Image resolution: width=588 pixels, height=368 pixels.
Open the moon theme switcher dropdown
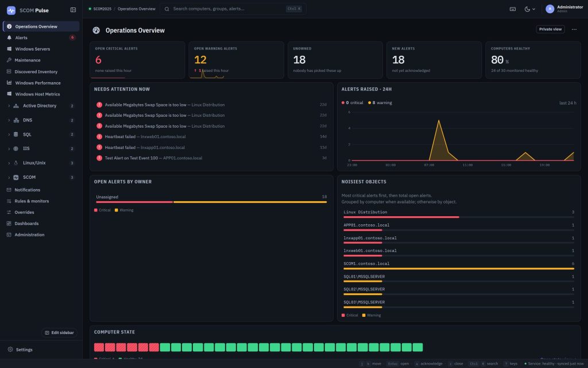point(529,9)
